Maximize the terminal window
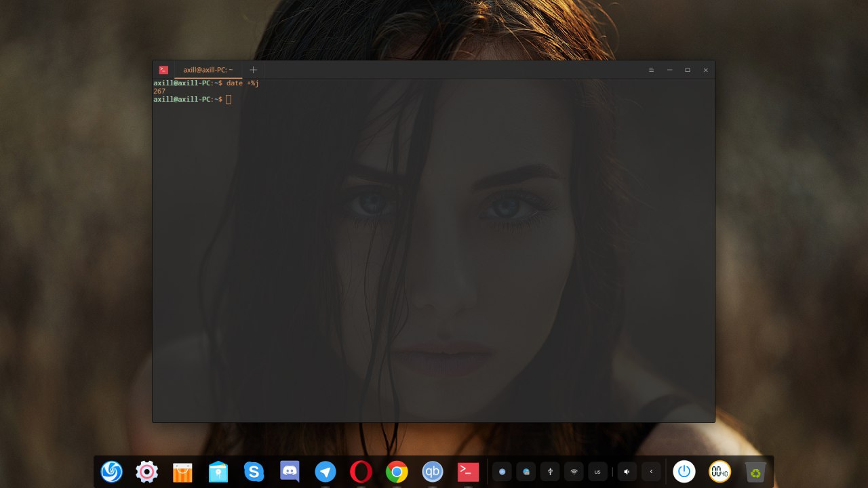 [688, 70]
